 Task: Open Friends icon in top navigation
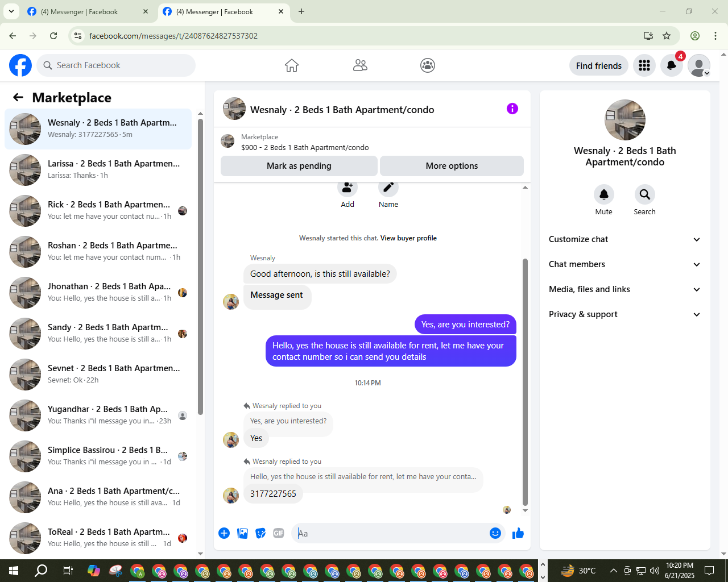click(x=360, y=65)
